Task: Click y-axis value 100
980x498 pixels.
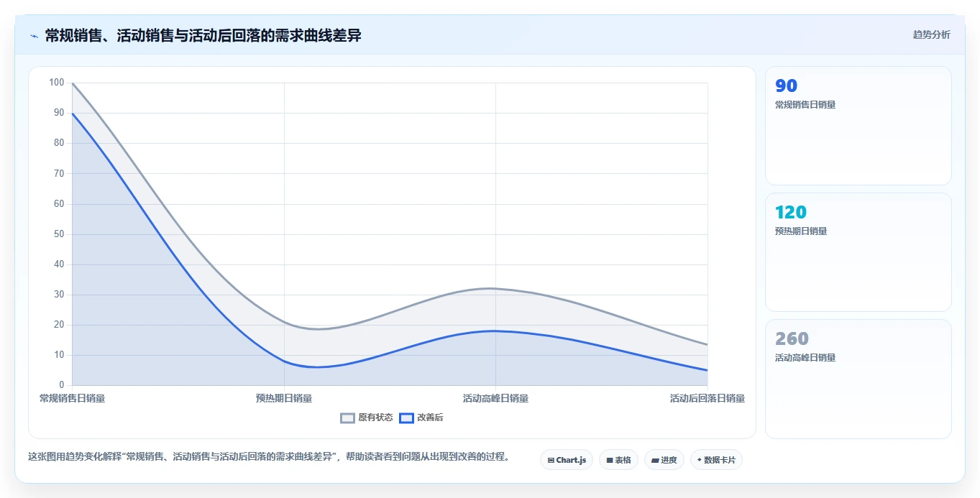Action: [x=57, y=83]
